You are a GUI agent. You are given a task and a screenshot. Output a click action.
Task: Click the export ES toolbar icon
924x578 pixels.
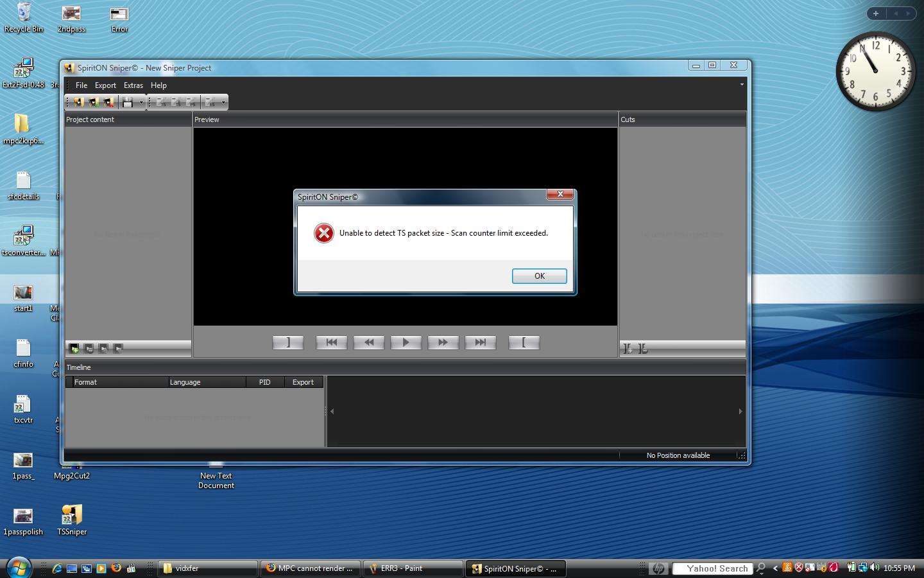coord(210,102)
